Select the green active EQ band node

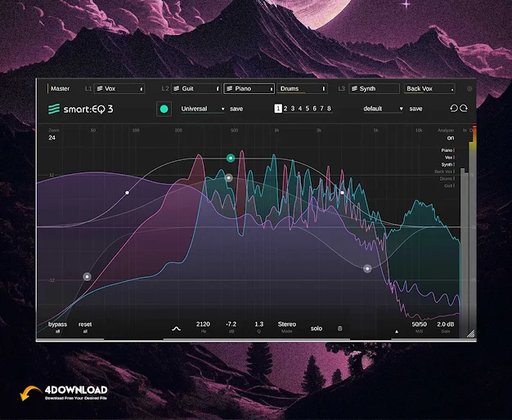tap(231, 159)
